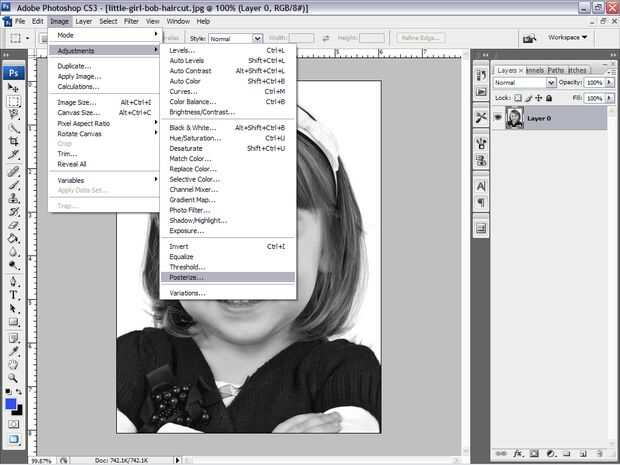Viewport: 620px width, 465px height.
Task: Select the Paint Bucket tool
Action: (13, 238)
